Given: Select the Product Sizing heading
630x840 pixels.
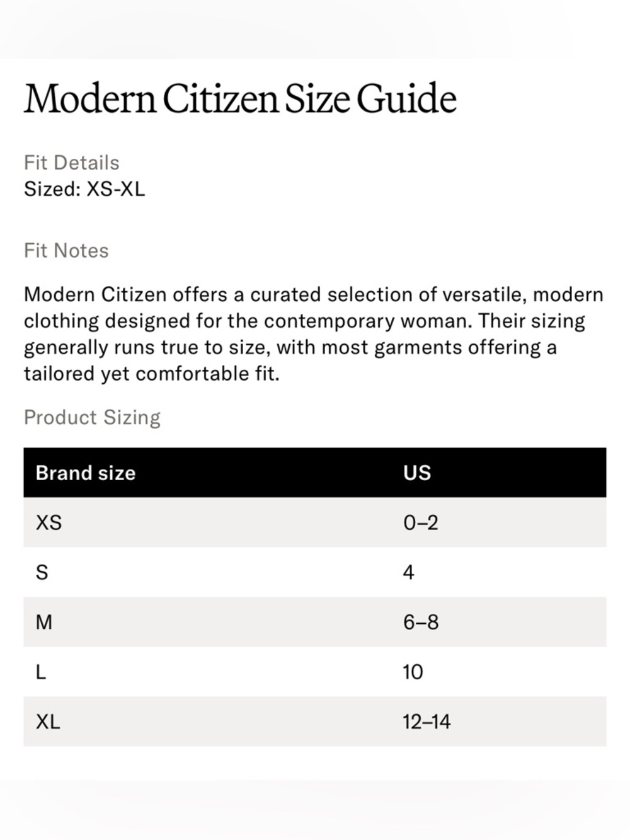Looking at the screenshot, I should tap(92, 417).
